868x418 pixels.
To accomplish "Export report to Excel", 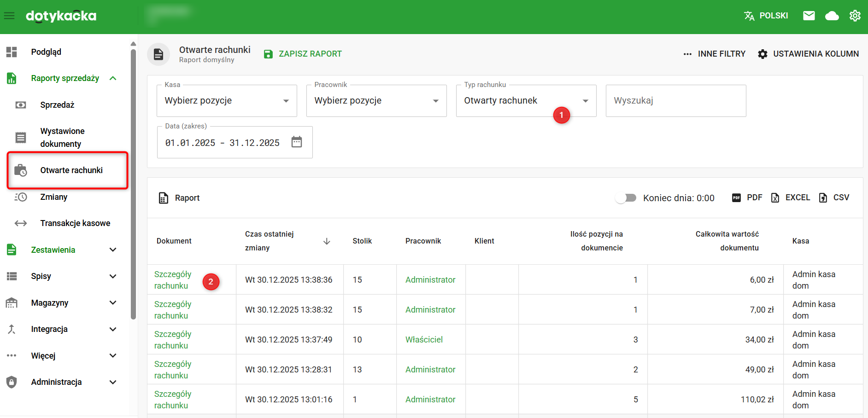I will pyautogui.click(x=791, y=197).
